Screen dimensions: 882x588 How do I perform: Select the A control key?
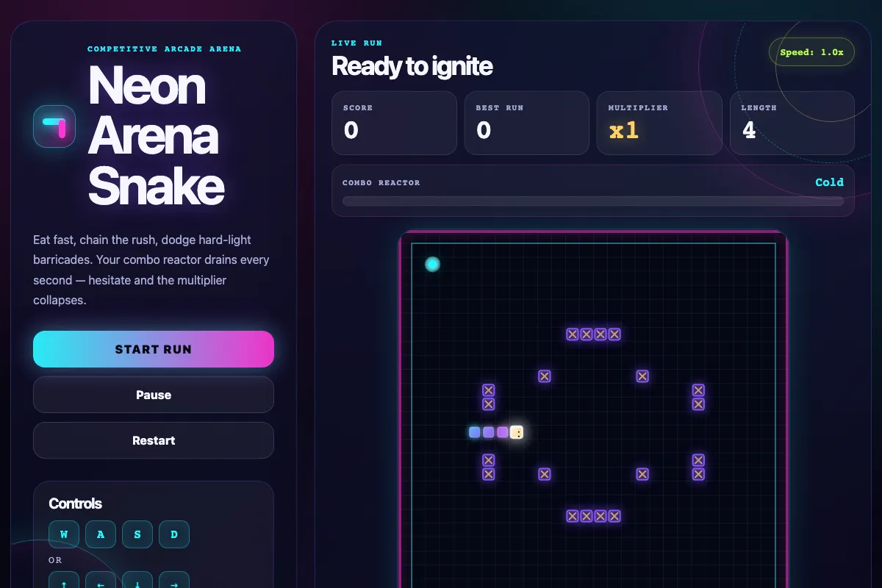pos(101,534)
